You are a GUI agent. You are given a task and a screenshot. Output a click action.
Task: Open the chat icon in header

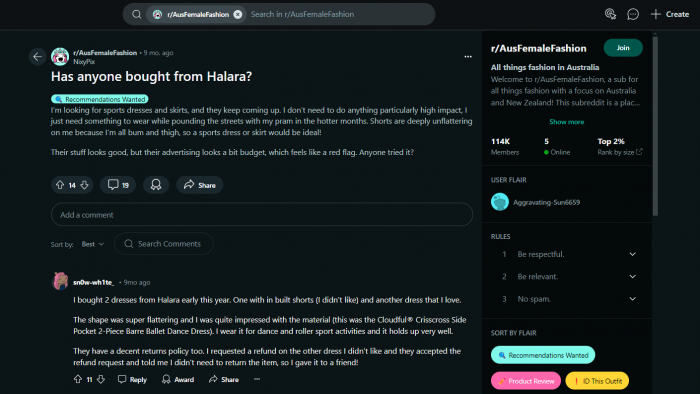pyautogui.click(x=633, y=14)
